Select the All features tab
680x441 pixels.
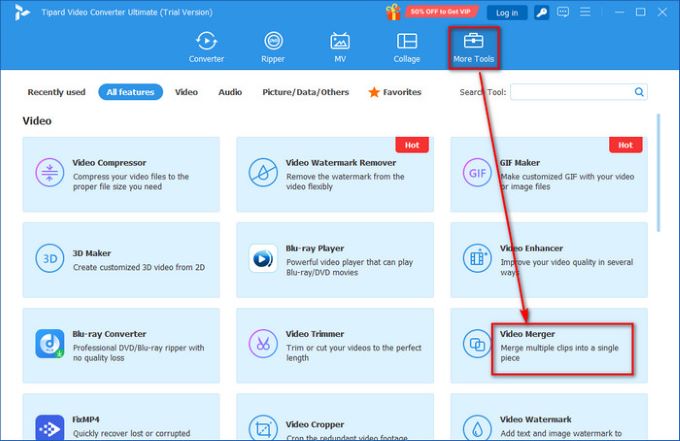131,92
